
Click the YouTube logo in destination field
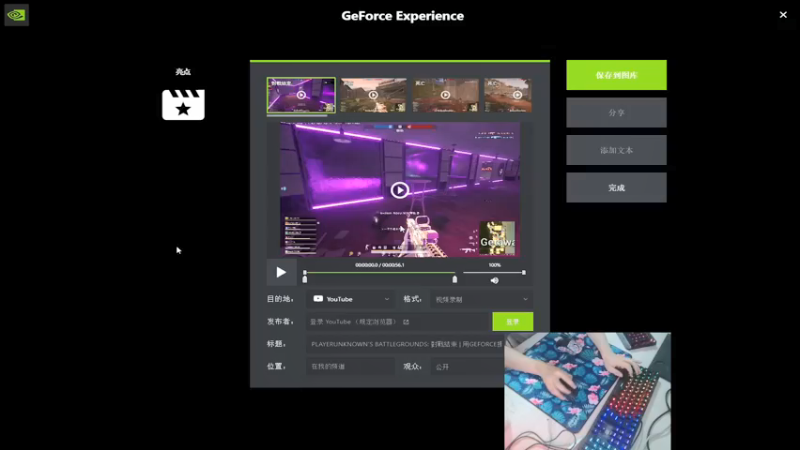318,299
